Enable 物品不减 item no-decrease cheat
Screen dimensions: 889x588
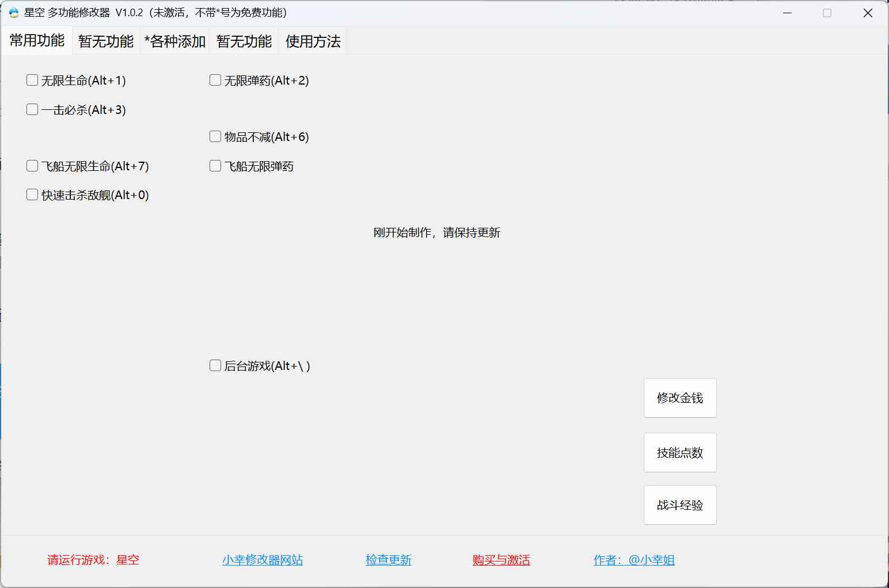[215, 136]
